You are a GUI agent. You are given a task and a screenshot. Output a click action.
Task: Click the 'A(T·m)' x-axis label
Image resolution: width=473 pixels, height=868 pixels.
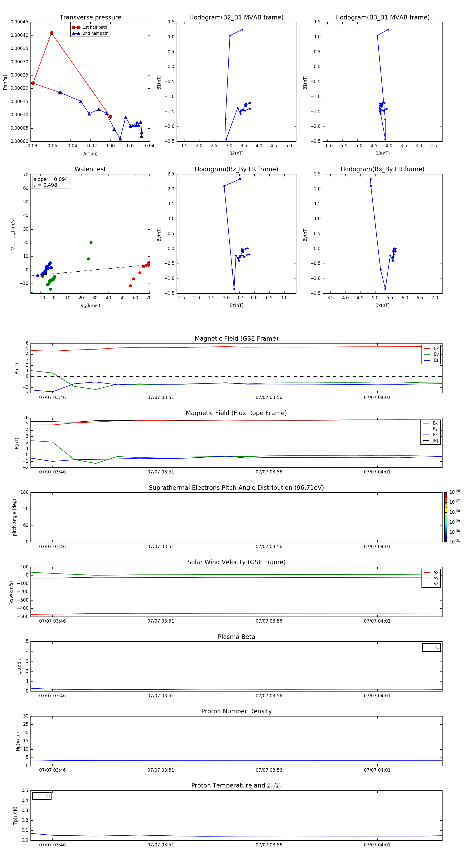90,154
